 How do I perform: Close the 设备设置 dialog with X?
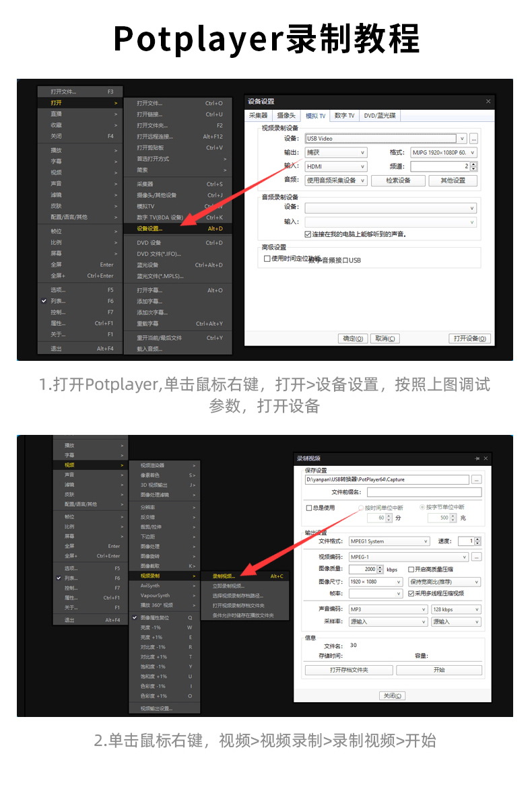(x=488, y=102)
